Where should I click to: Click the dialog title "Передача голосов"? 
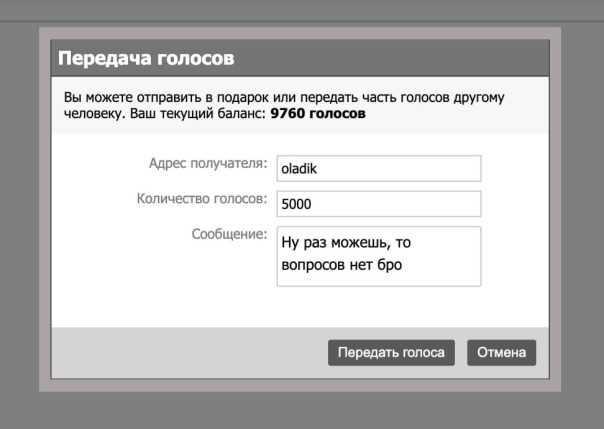(x=146, y=58)
